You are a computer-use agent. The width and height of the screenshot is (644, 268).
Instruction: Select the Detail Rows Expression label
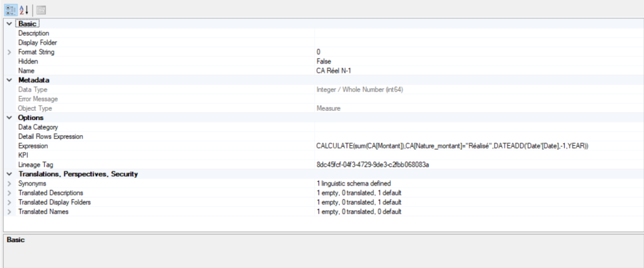[50, 137]
